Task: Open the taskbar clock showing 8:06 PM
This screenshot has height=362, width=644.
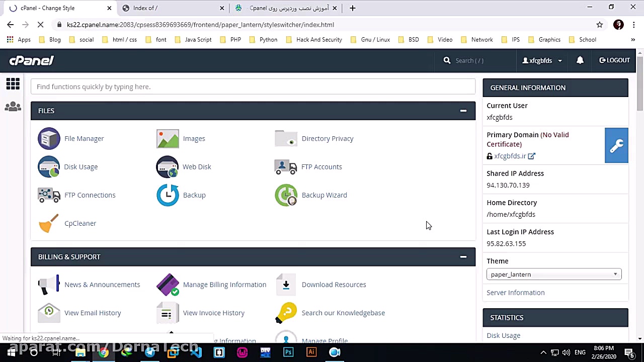Action: tap(603, 352)
